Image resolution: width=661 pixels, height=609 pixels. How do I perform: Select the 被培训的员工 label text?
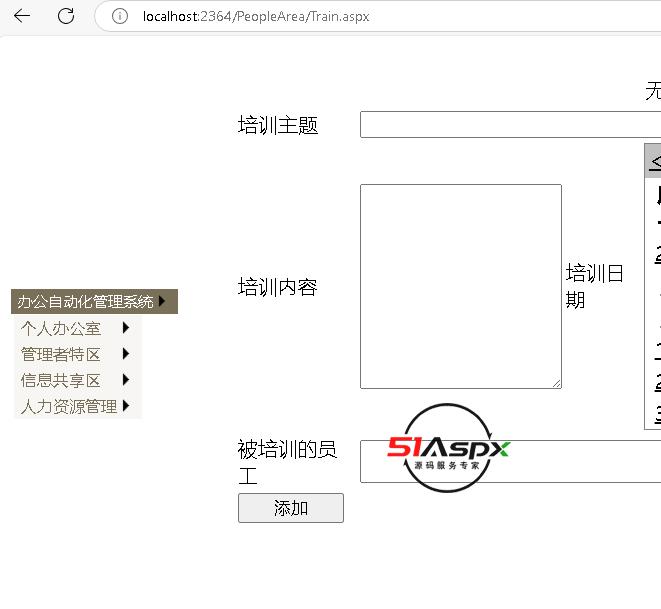click(287, 462)
